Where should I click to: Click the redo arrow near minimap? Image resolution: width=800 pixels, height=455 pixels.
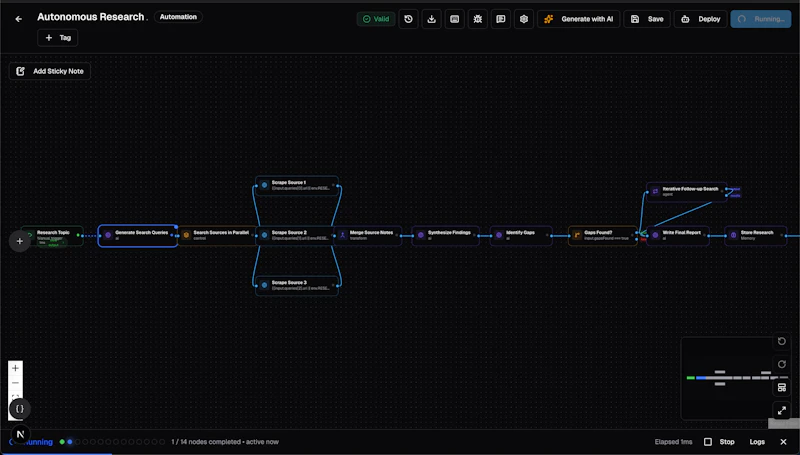(x=782, y=364)
